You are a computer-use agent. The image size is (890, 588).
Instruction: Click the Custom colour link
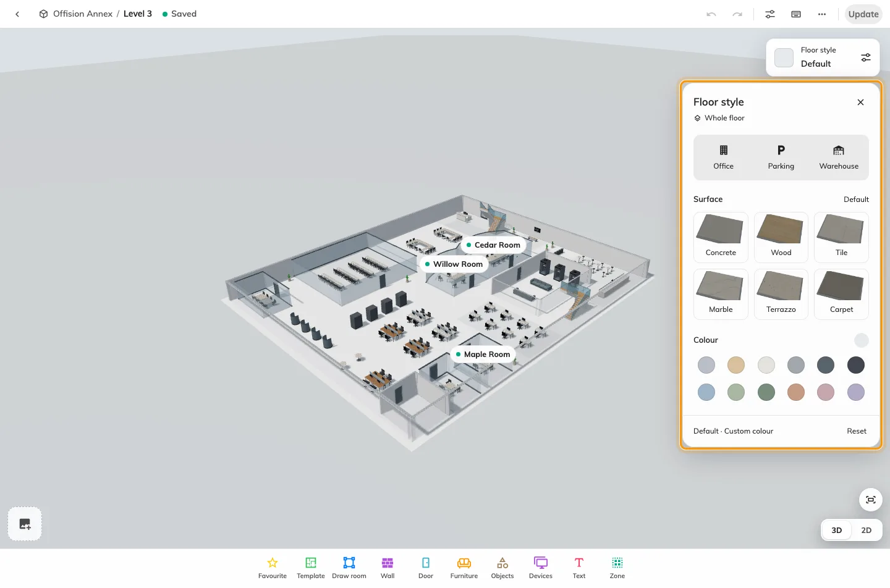748,431
